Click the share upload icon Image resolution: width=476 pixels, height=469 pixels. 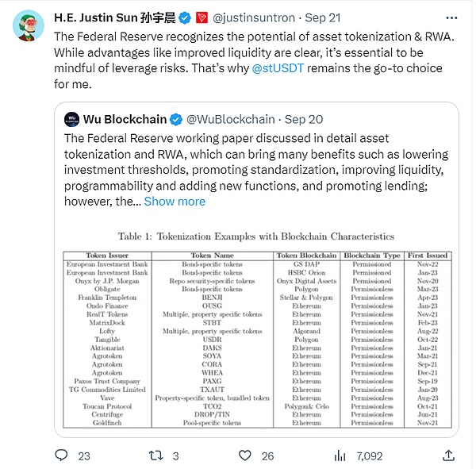(448, 456)
